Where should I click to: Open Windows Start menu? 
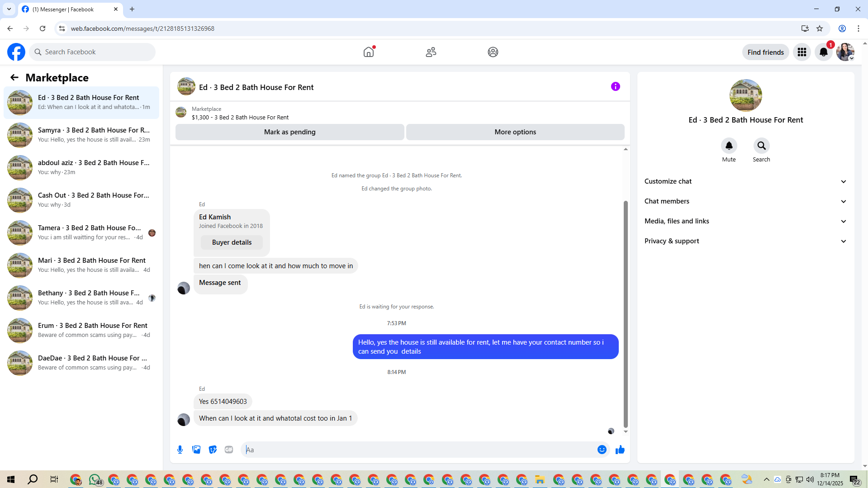click(x=11, y=479)
